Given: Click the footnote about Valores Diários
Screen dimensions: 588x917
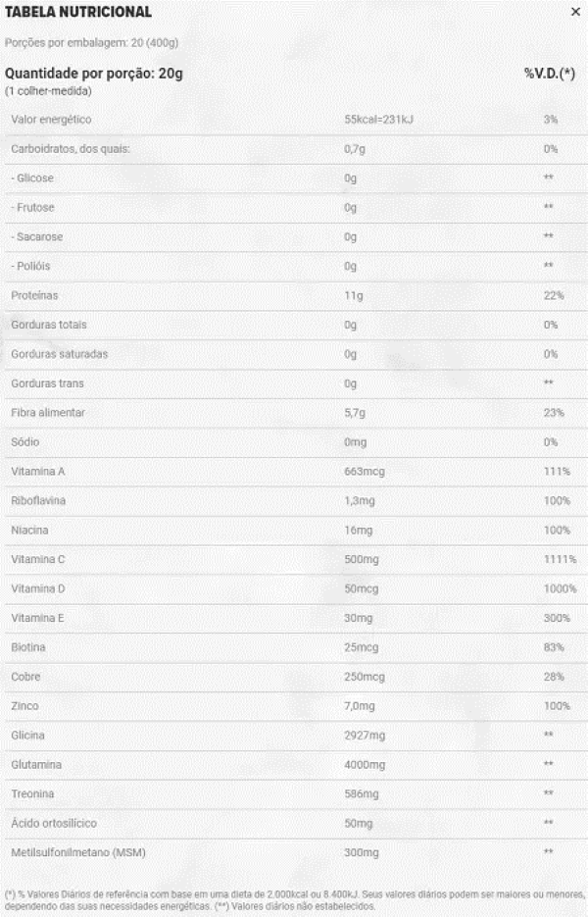Looking at the screenshot, I should pyautogui.click(x=295, y=900).
